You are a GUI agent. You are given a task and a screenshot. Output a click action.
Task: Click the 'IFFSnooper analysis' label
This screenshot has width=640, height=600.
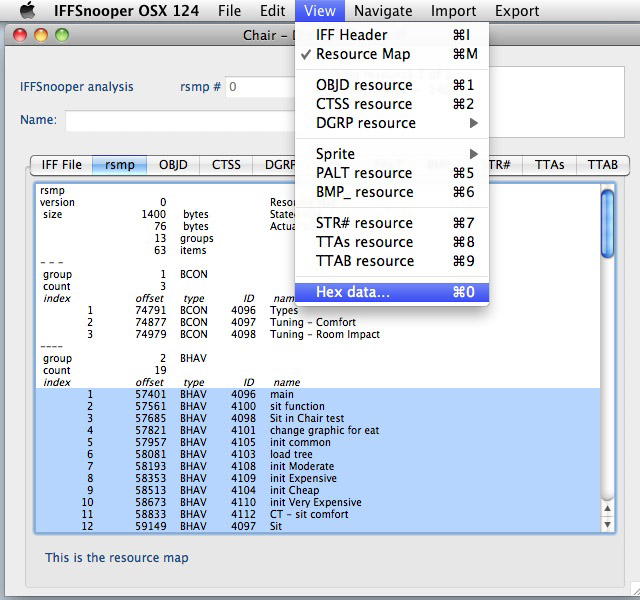[x=77, y=87]
